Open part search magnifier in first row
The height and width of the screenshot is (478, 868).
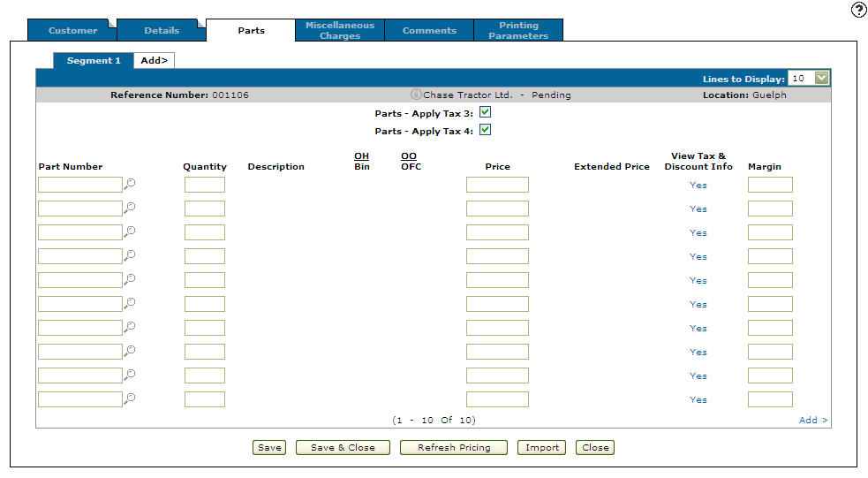(x=130, y=184)
